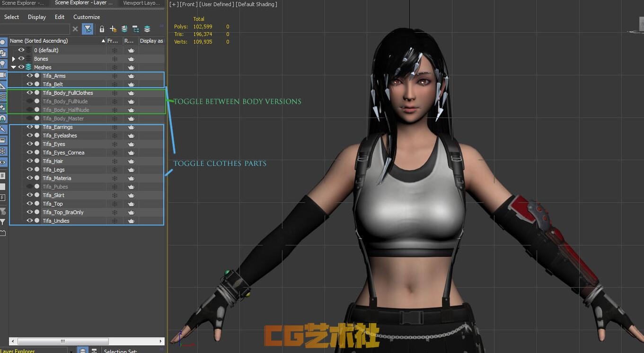Hide Tifa_Body_FullClothes via its eye icon
This screenshot has width=644, height=353.
click(30, 93)
